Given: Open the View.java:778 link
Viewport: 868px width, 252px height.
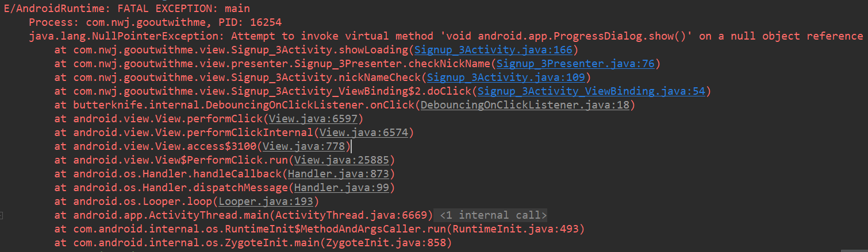Looking at the screenshot, I should (x=304, y=146).
